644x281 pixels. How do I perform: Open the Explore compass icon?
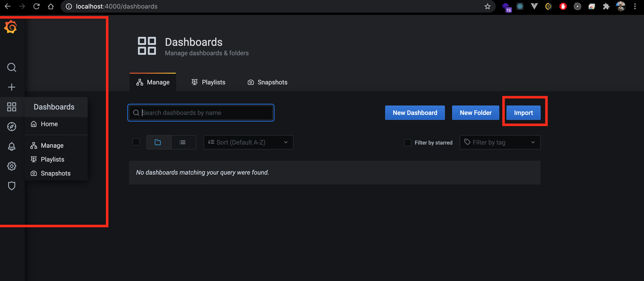pos(12,127)
